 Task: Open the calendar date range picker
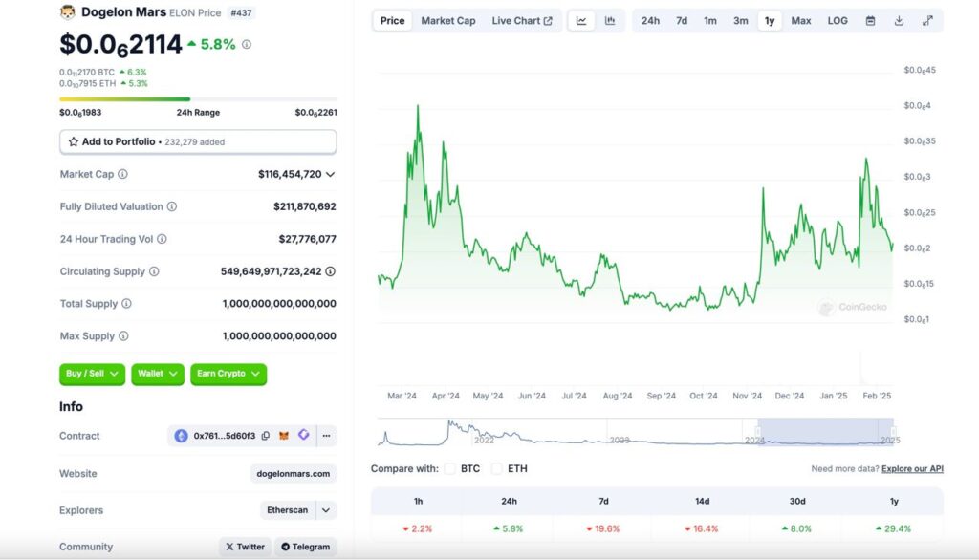pos(870,21)
